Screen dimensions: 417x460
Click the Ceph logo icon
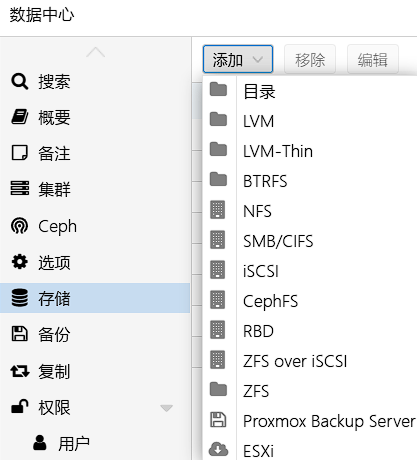(x=20, y=226)
